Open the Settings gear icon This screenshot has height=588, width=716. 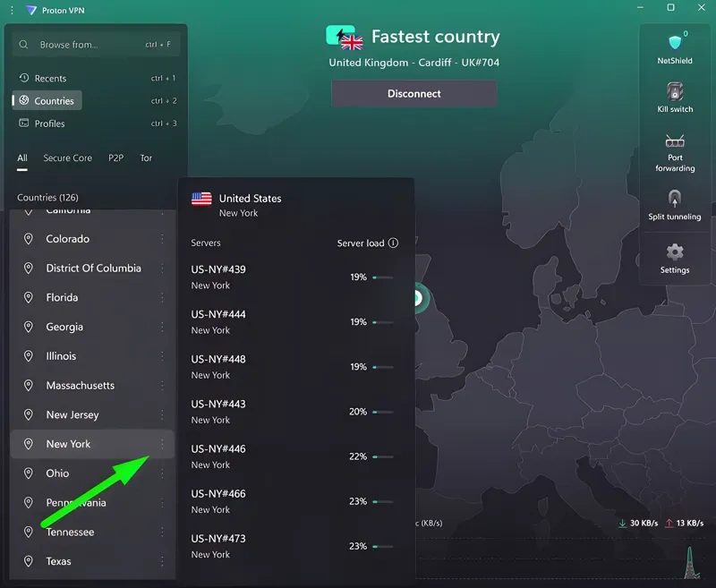tap(674, 253)
